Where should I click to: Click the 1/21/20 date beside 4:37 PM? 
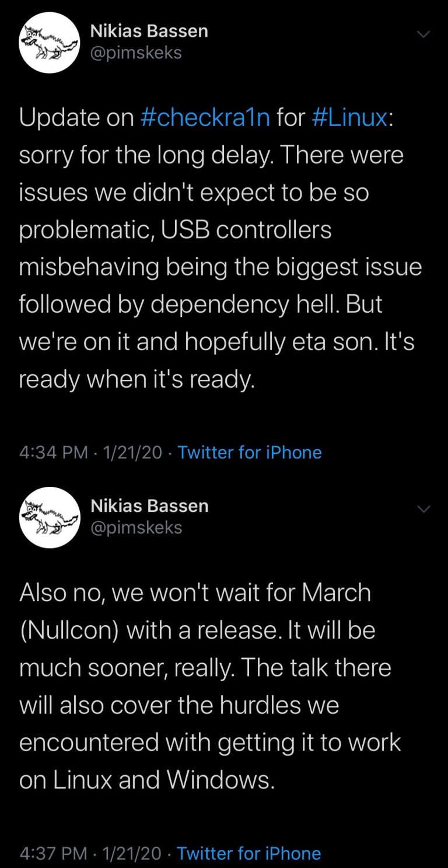pyautogui.click(x=132, y=853)
